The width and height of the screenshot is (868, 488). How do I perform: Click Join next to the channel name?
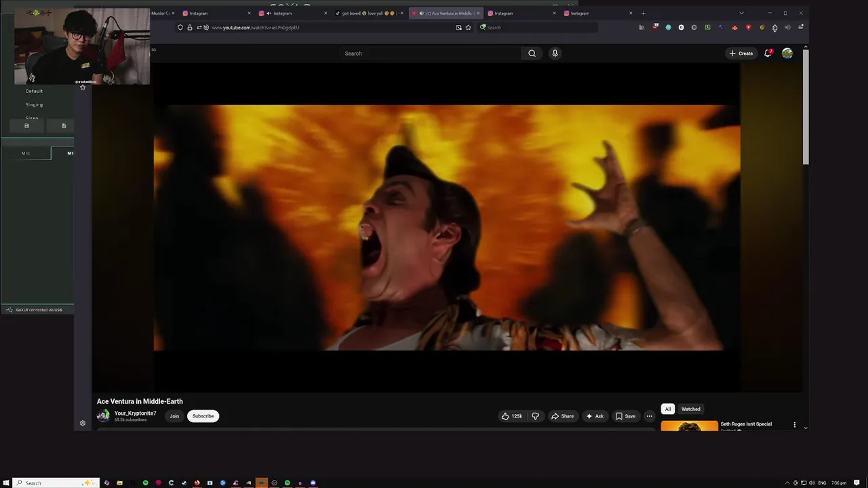(174, 416)
